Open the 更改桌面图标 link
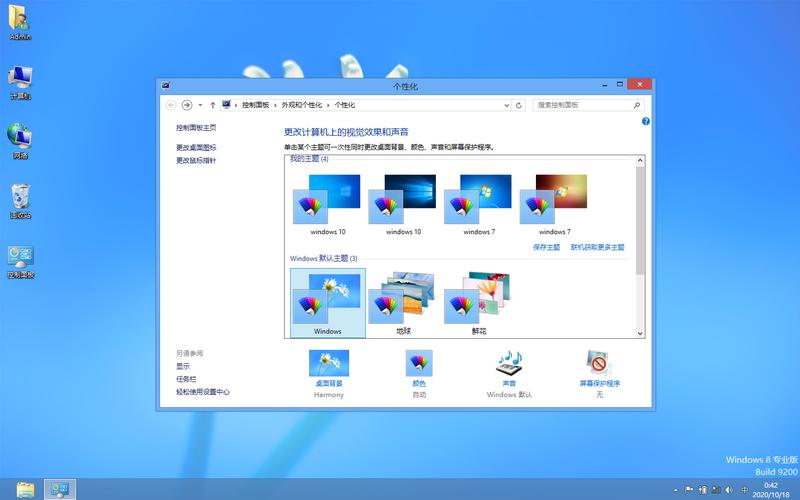The image size is (800, 500). coord(196,147)
